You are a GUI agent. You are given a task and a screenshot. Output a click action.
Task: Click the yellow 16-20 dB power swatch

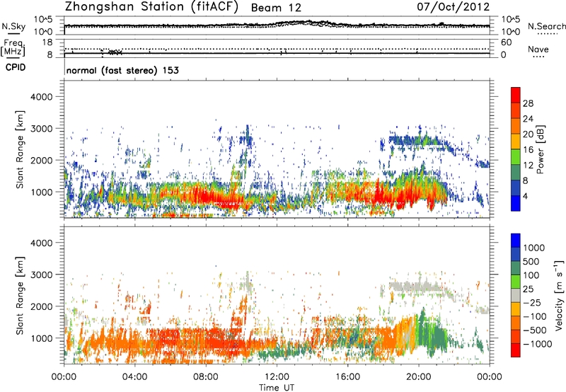tap(516, 142)
